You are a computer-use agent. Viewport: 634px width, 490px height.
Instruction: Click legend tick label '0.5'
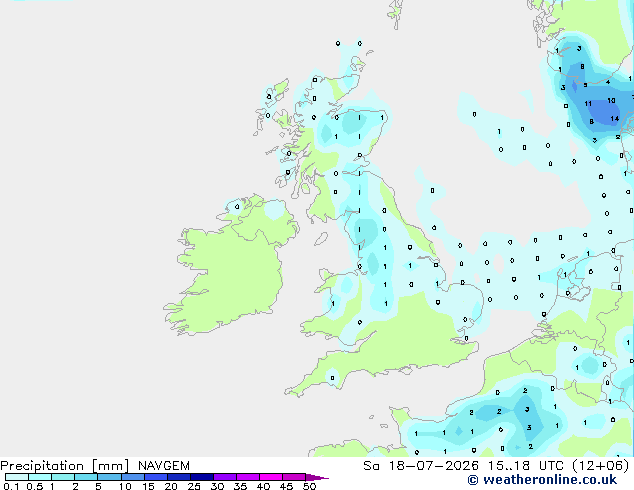34,486
